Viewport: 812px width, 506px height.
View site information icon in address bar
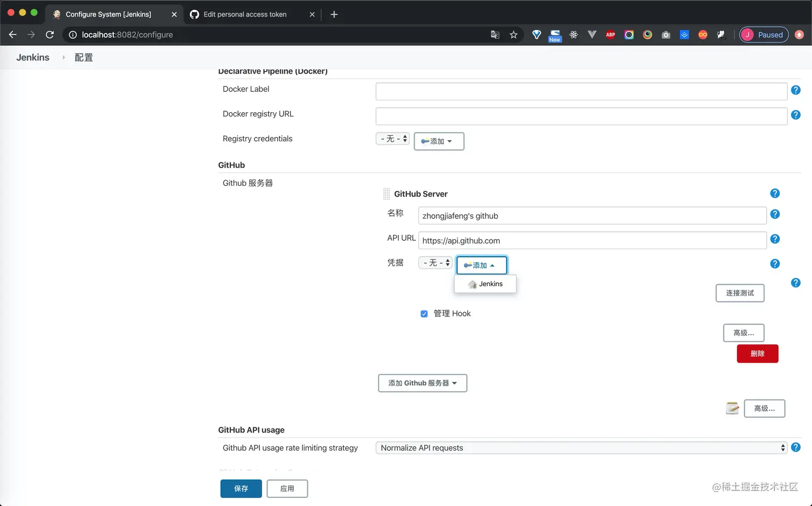click(73, 35)
